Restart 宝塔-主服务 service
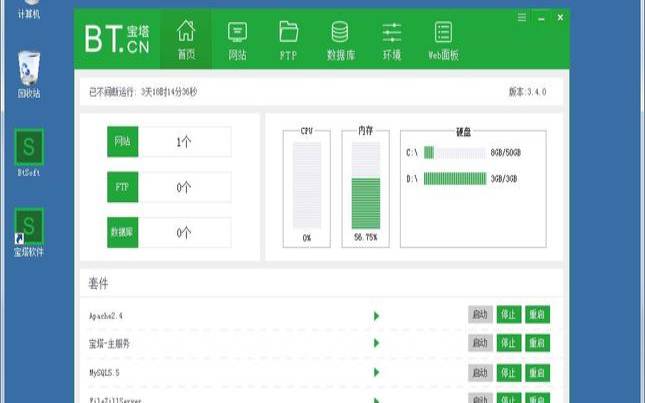Viewport: 645px width, 403px height. pyautogui.click(x=537, y=343)
